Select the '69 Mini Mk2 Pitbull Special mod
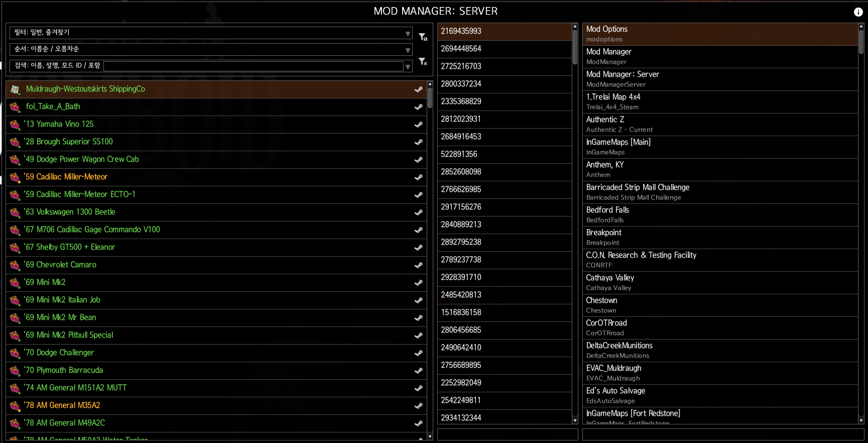The image size is (868, 443). [216, 335]
